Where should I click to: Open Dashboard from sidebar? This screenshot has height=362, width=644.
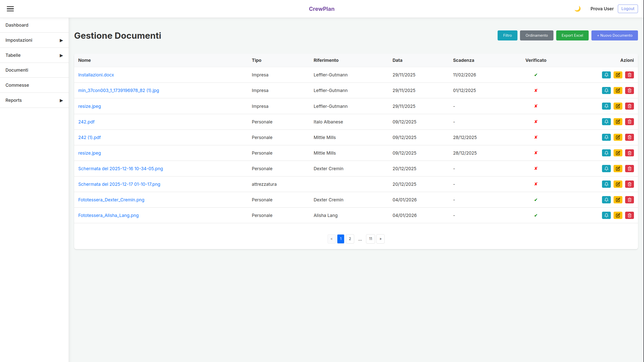[x=17, y=25]
